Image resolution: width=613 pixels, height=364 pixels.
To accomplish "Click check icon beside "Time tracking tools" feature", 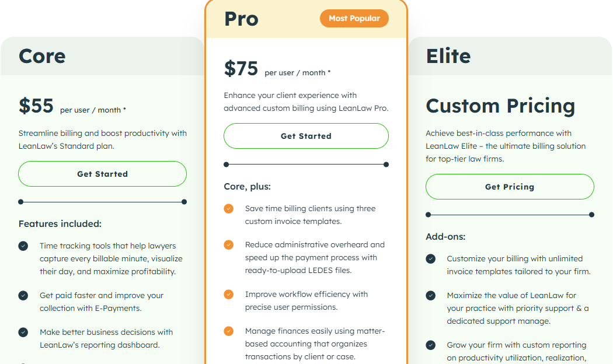I will (x=23, y=246).
